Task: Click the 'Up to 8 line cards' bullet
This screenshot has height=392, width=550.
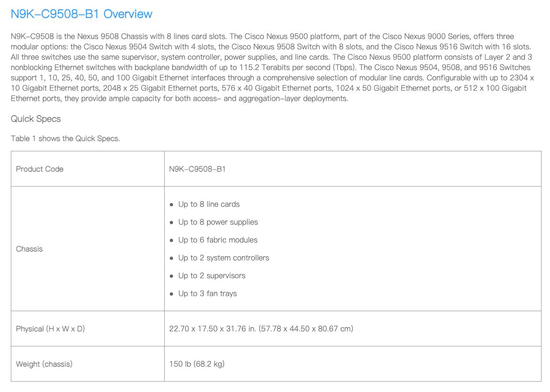Action: tap(209, 204)
